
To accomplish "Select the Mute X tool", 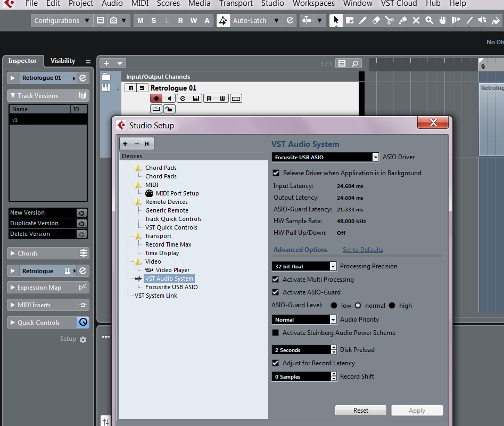I will (x=416, y=21).
